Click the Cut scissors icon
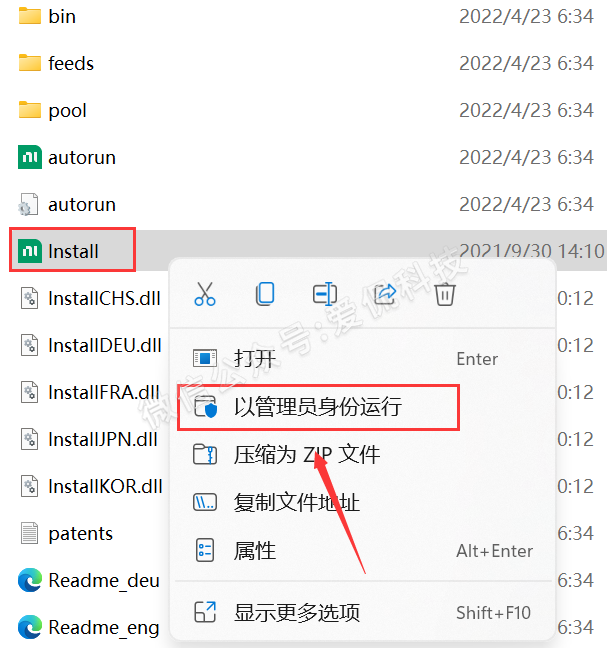This screenshot has height=648, width=607. coord(205,294)
